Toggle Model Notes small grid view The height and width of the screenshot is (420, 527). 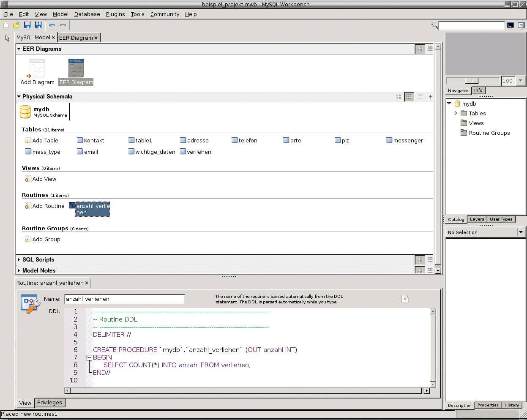click(x=430, y=270)
